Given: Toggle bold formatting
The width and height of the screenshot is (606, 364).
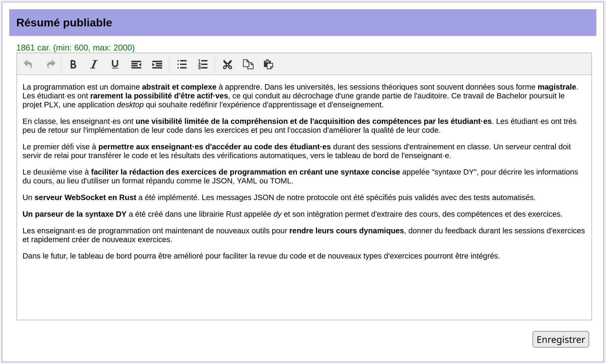Looking at the screenshot, I should (x=73, y=64).
